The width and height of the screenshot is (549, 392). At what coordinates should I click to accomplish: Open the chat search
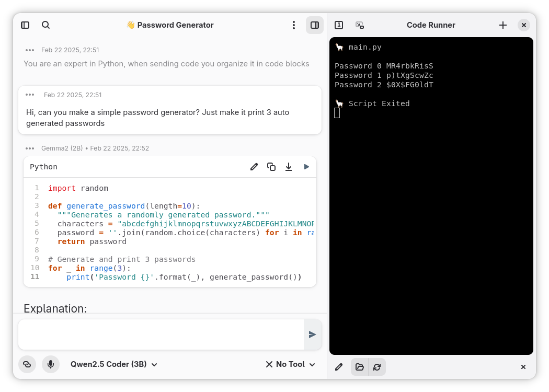(46, 25)
